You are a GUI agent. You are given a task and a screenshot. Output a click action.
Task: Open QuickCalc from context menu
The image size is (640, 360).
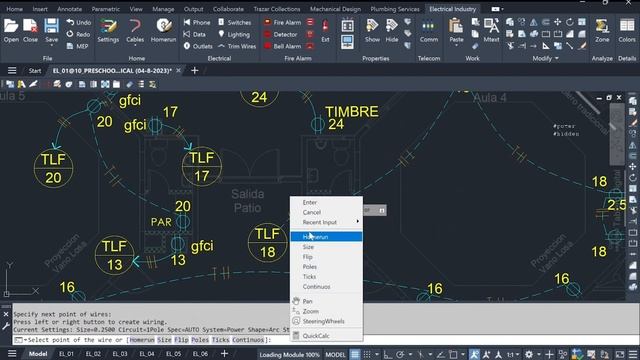326,336
